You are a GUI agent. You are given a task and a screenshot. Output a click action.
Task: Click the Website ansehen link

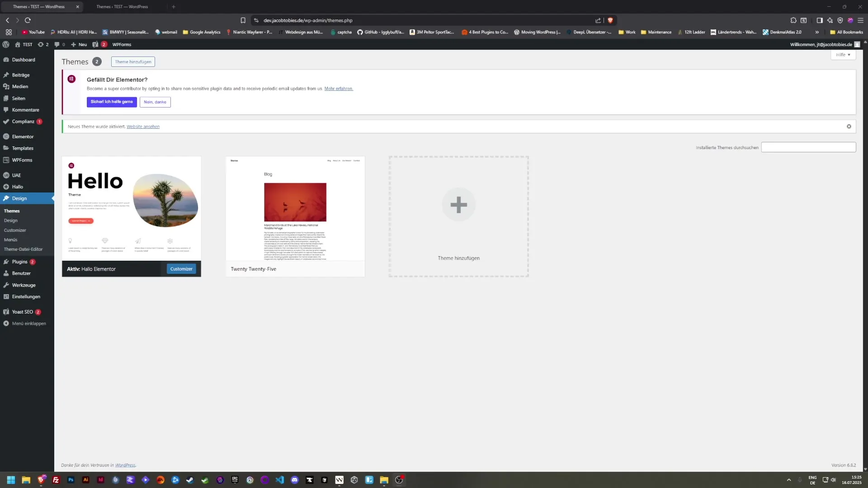[143, 127]
